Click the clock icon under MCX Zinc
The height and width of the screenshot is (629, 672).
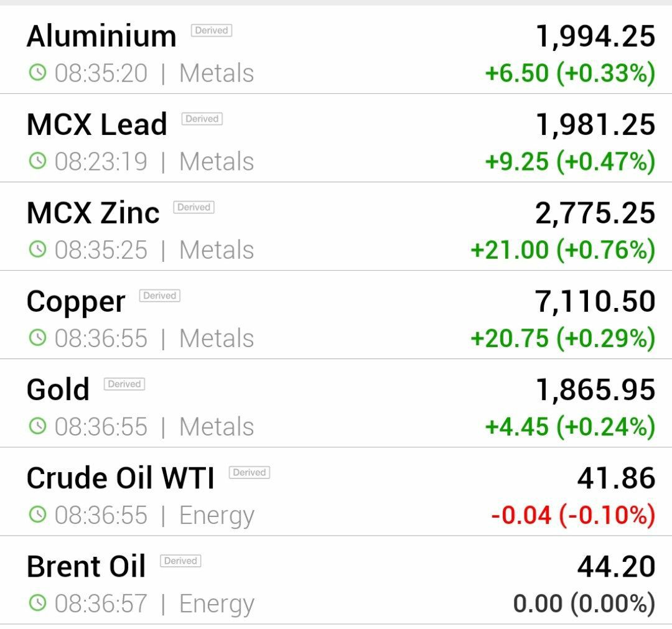37,249
